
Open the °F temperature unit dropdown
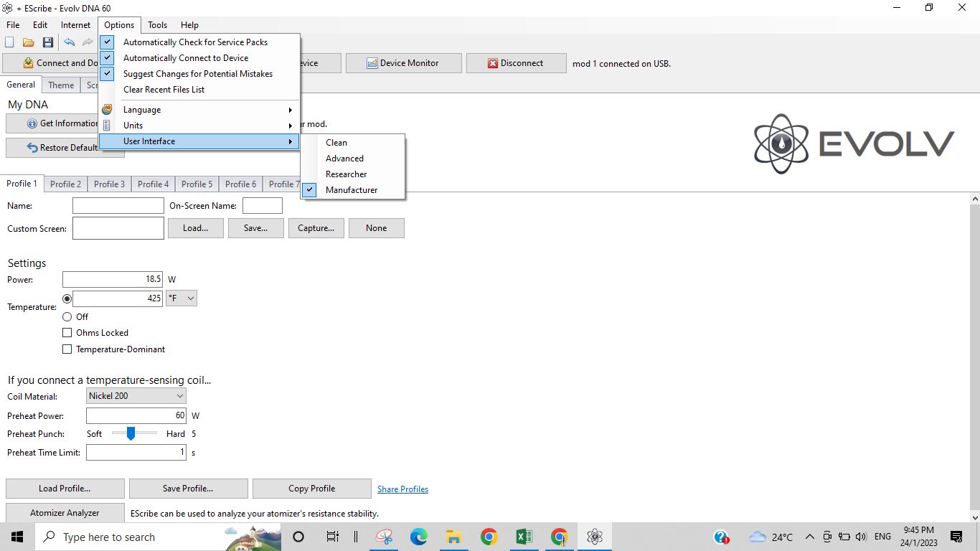(182, 298)
